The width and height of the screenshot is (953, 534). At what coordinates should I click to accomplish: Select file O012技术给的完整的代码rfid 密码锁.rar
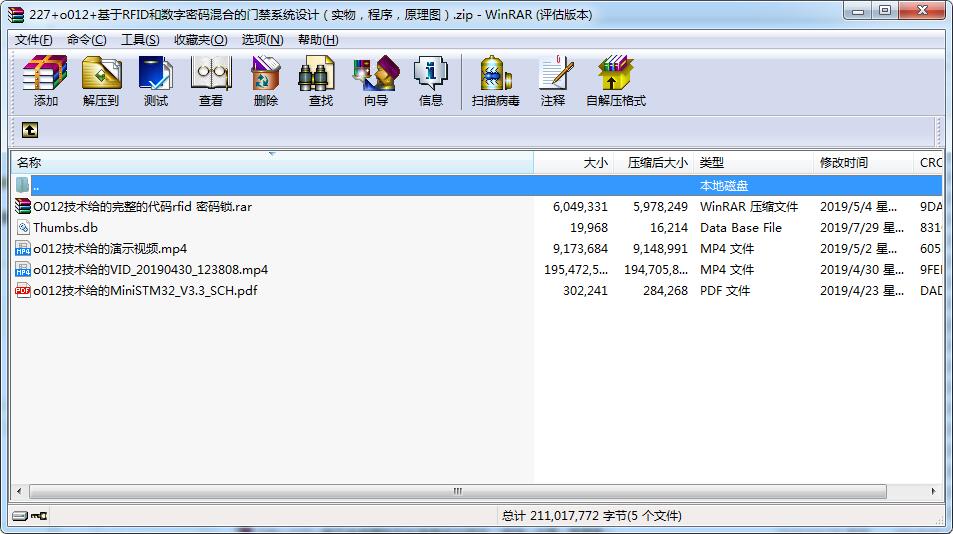(x=142, y=207)
